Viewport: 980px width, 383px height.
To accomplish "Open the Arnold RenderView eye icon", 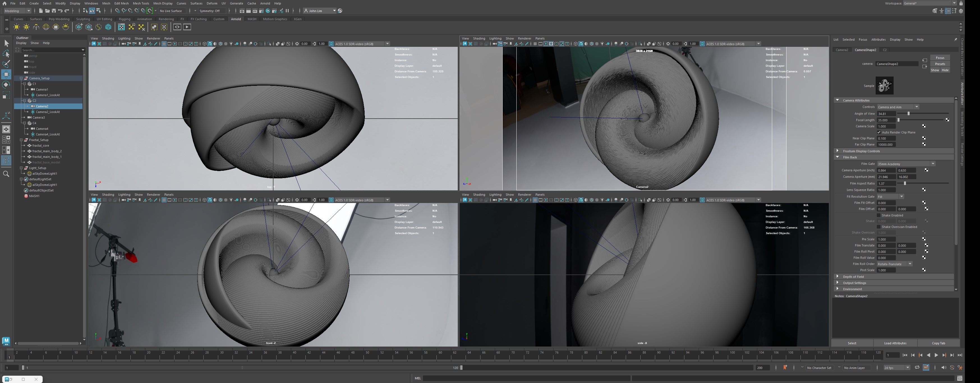I will click(x=177, y=27).
